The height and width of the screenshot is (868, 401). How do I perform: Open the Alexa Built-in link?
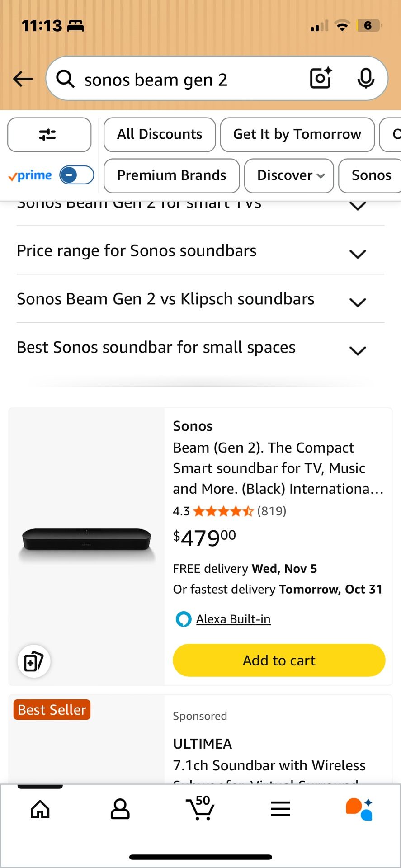233,618
